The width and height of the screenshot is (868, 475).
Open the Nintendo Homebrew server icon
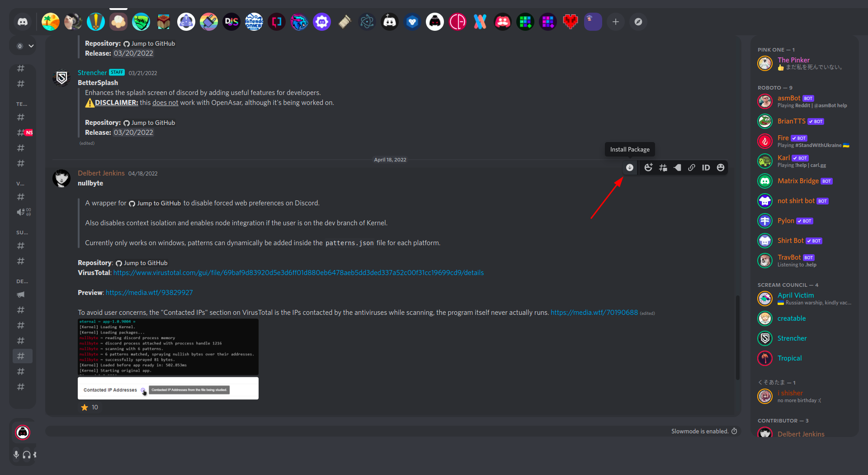point(254,22)
